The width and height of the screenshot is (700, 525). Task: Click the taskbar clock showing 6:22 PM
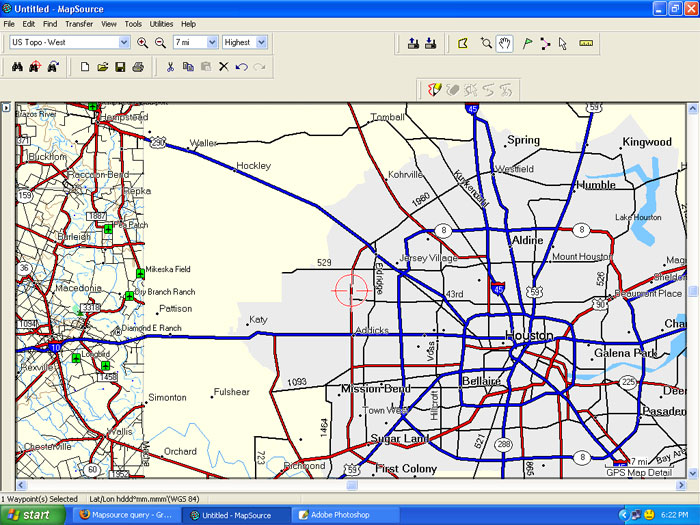(675, 515)
